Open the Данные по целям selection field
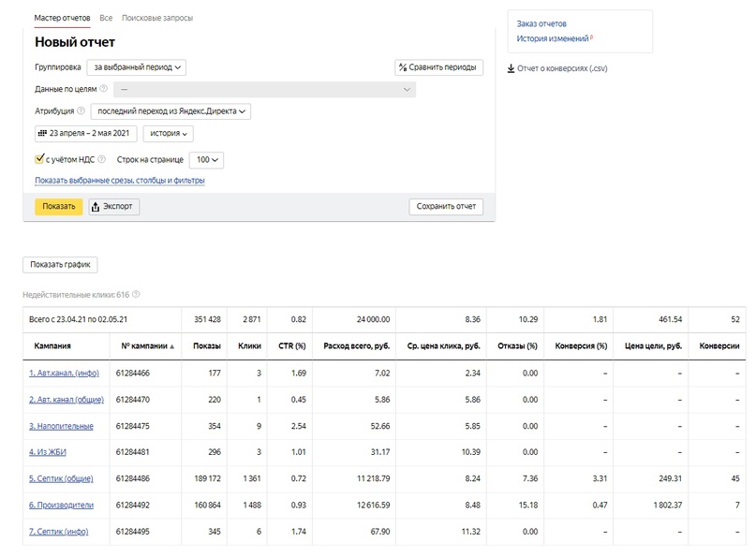The image size is (756, 557). pyautogui.click(x=265, y=89)
